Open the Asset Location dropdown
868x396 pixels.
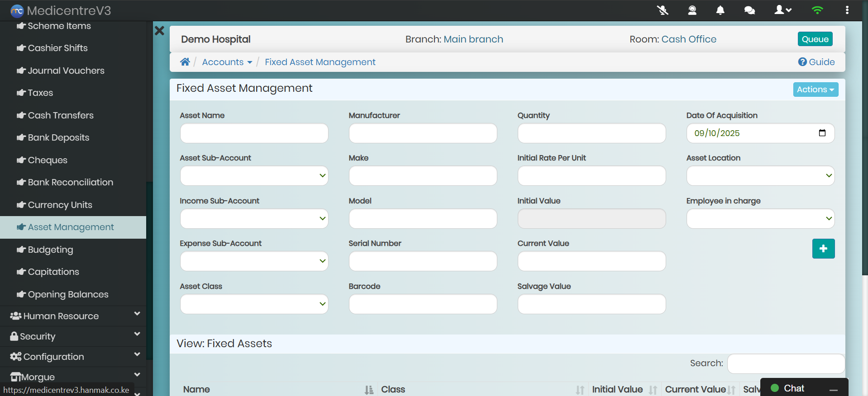760,176
